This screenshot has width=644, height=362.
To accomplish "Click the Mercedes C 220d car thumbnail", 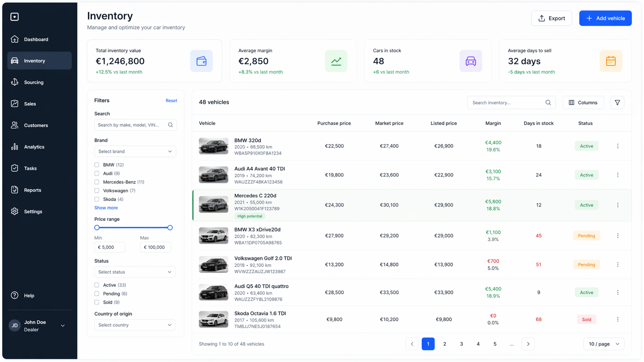I will (x=213, y=205).
